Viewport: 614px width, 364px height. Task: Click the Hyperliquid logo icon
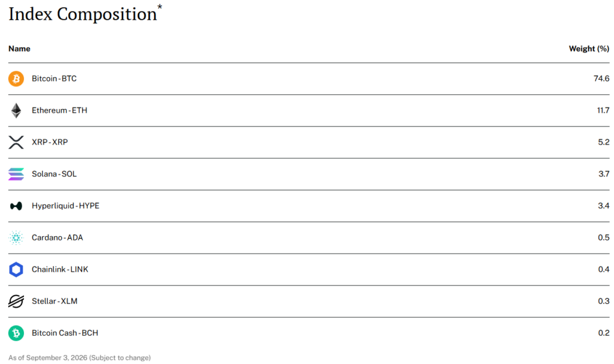click(16, 206)
